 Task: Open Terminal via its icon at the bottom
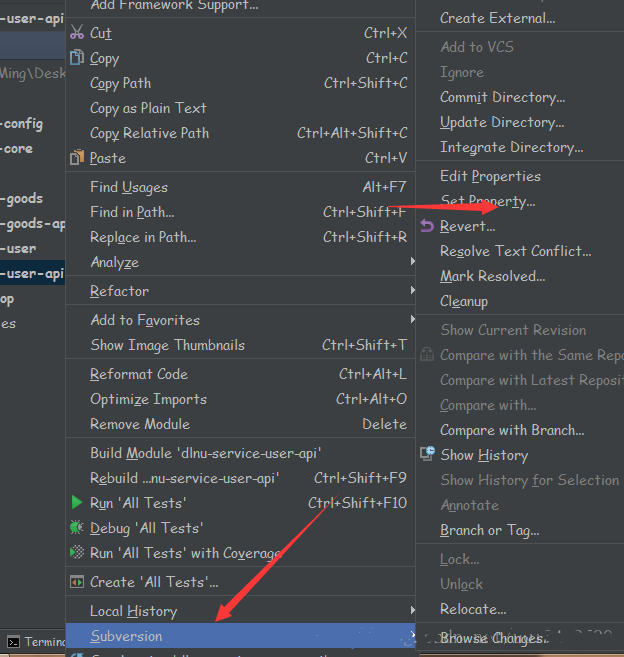pyautogui.click(x=13, y=642)
